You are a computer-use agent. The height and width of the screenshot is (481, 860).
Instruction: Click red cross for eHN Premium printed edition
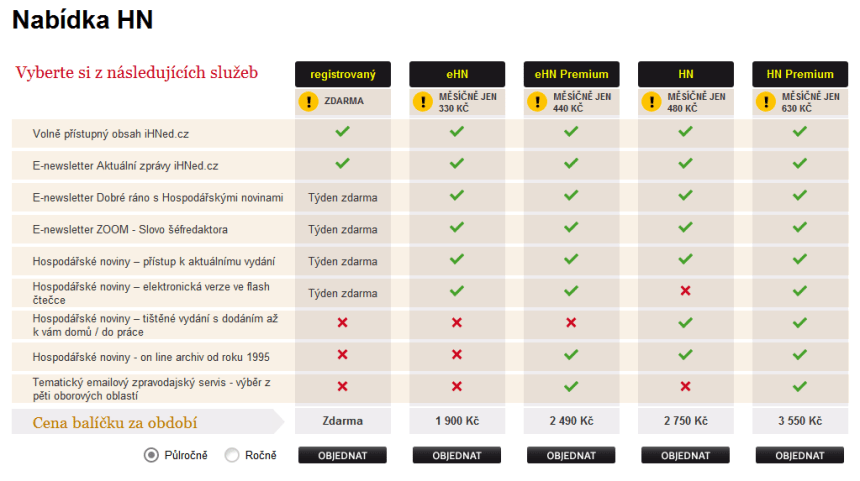(x=571, y=323)
